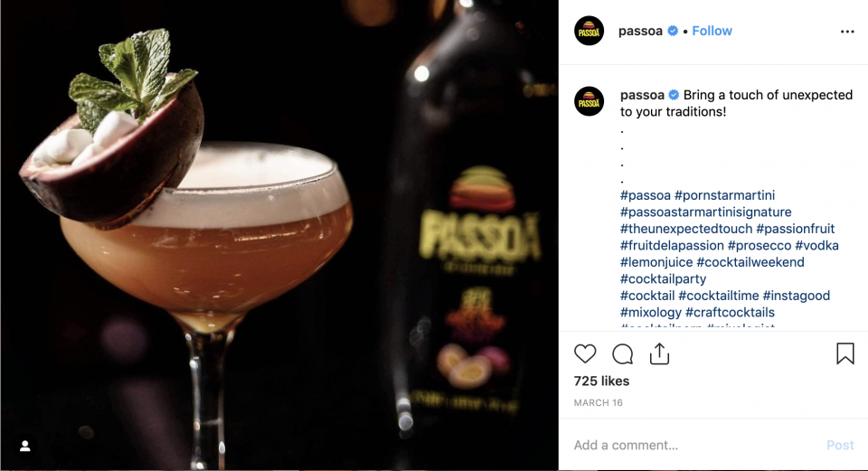868x471 pixels.
Task: Click the Post comment button
Action: (x=840, y=445)
